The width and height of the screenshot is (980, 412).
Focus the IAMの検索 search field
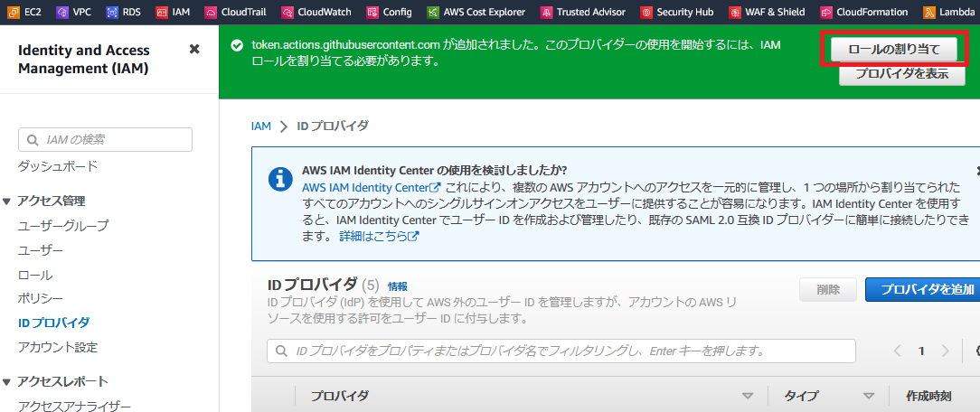[105, 140]
